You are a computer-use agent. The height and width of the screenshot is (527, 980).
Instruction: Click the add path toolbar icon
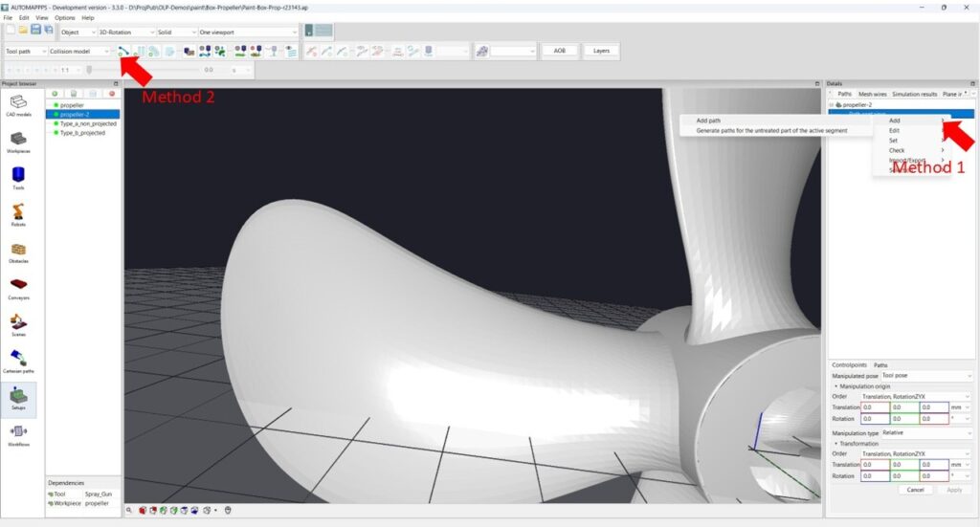[x=123, y=52]
